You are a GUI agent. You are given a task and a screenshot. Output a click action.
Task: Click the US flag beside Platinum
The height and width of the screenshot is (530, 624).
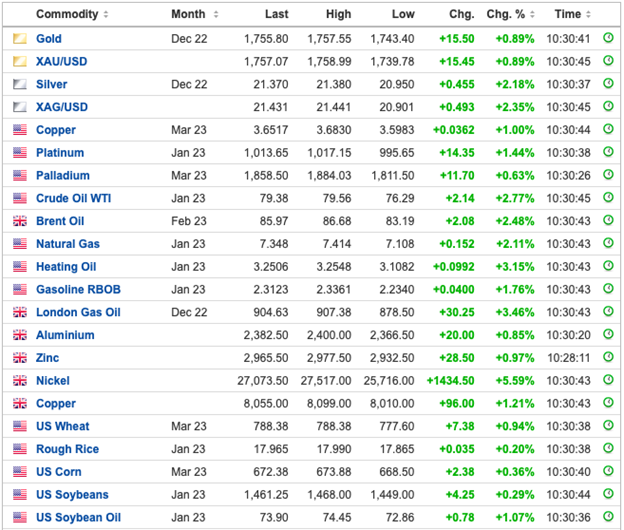(x=20, y=153)
